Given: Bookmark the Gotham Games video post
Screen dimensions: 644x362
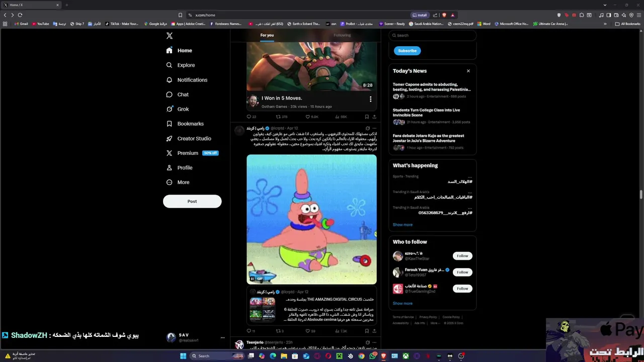Looking at the screenshot, I should 367,117.
